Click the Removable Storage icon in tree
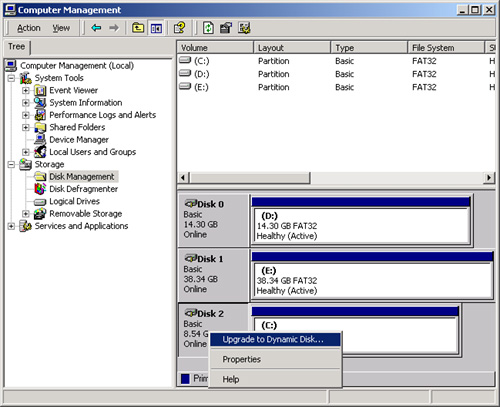Screen dimensions: 500x407 (x=40, y=214)
